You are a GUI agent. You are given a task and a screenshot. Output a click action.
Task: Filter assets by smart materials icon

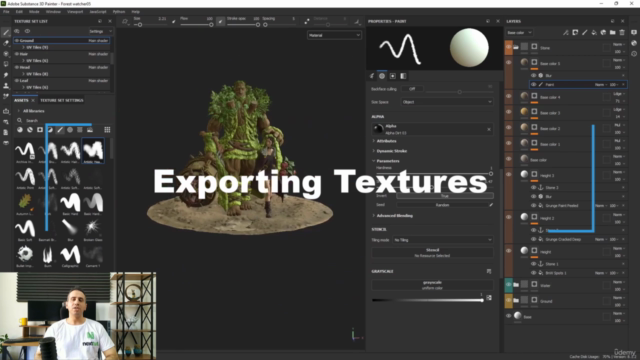pos(30,130)
